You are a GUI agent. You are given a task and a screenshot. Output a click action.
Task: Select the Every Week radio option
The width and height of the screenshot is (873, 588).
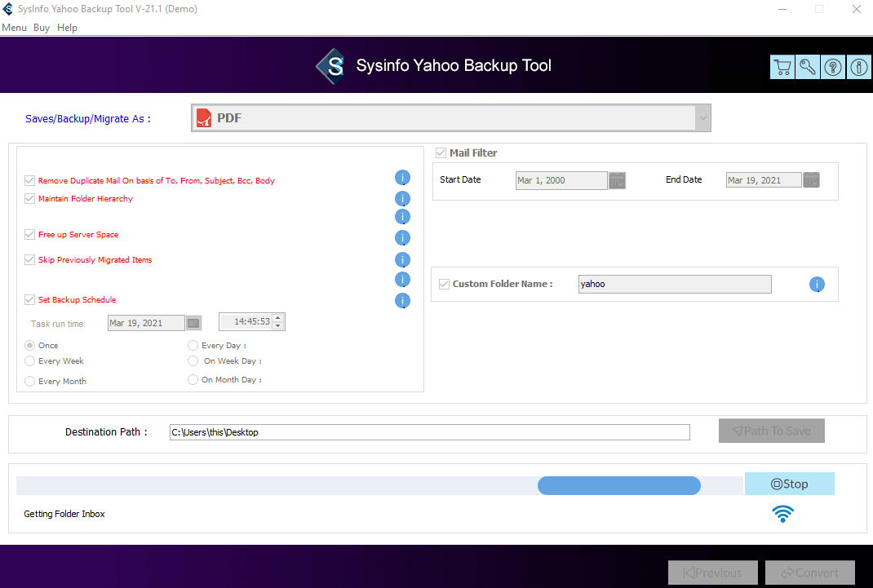coord(30,361)
